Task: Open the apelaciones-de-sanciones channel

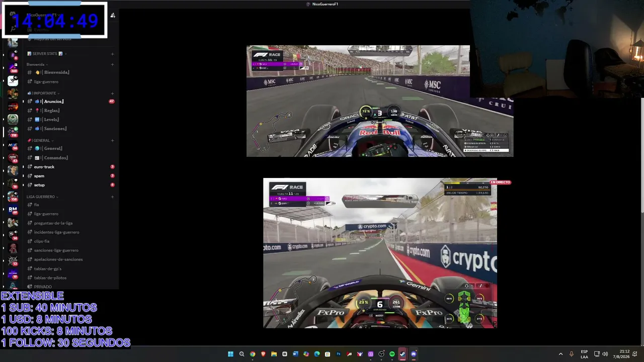Action: tap(70, 259)
